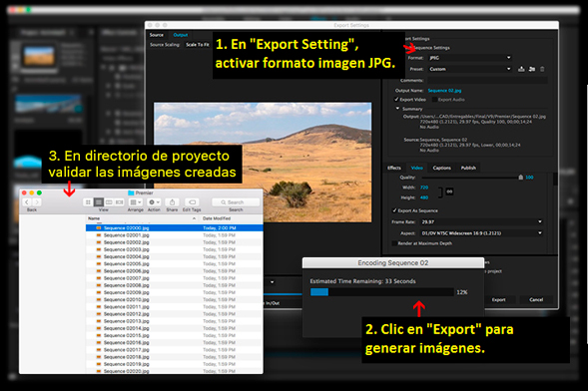Go back in the Finder window
This screenshot has height=391, width=588.
[27, 202]
